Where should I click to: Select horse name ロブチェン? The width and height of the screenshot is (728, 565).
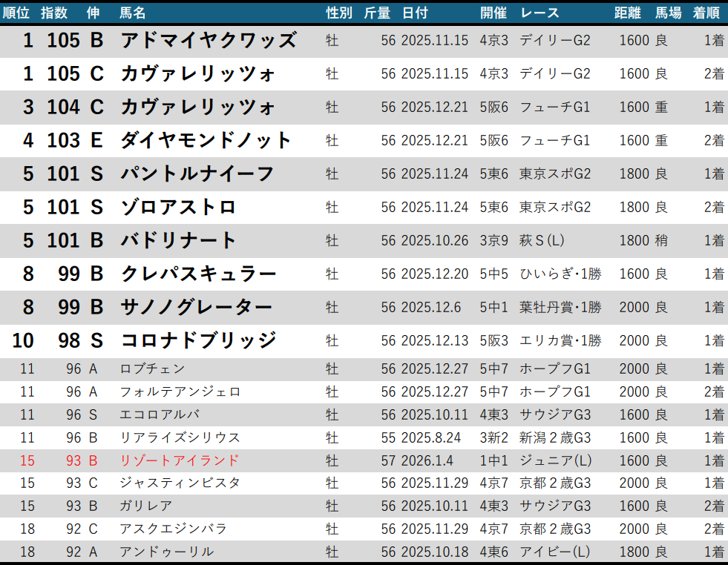(x=152, y=369)
